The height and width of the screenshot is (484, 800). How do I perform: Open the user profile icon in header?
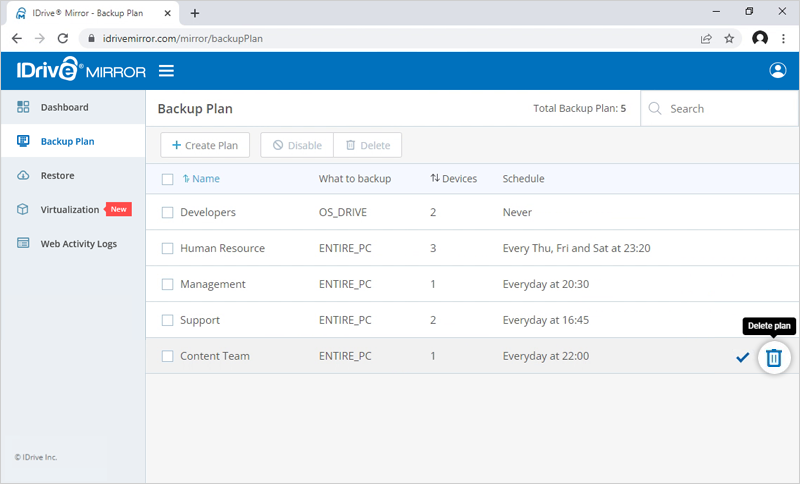777,71
